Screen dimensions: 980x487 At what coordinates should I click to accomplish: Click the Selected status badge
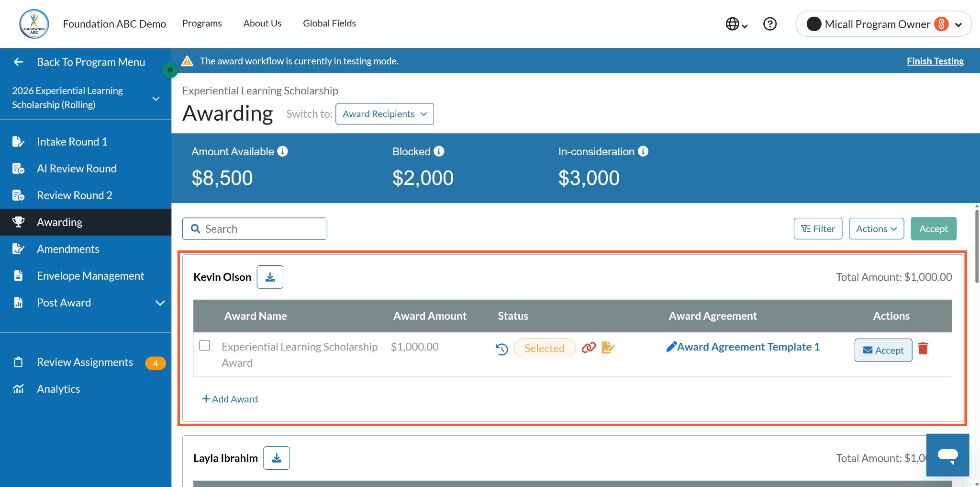[x=545, y=348]
